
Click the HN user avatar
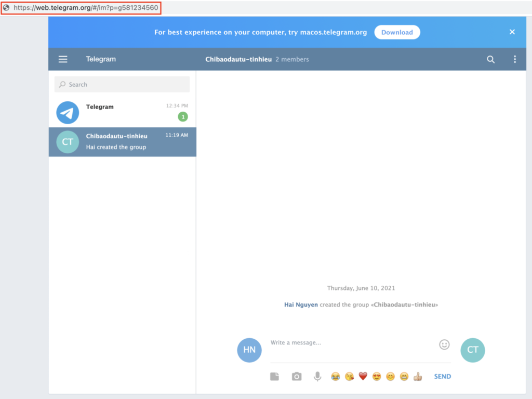point(249,350)
